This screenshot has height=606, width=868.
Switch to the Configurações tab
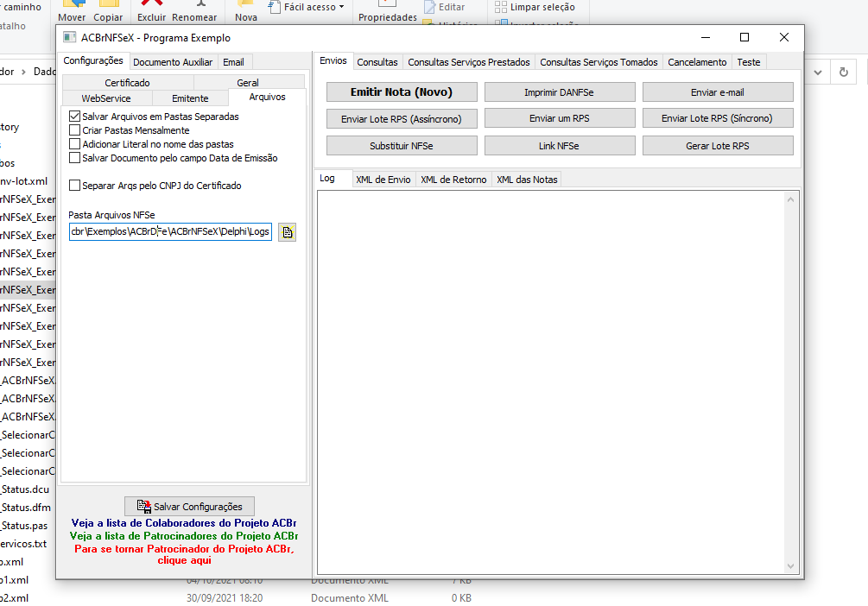[x=93, y=60]
